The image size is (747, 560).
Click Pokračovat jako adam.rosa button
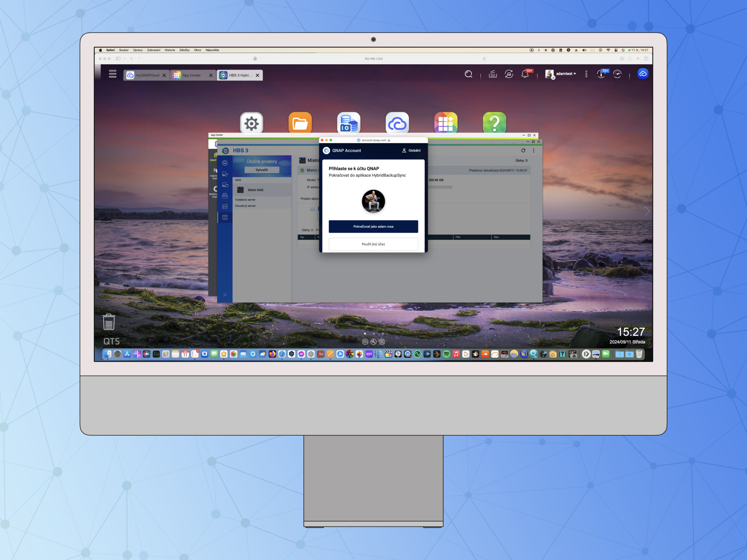point(373,226)
